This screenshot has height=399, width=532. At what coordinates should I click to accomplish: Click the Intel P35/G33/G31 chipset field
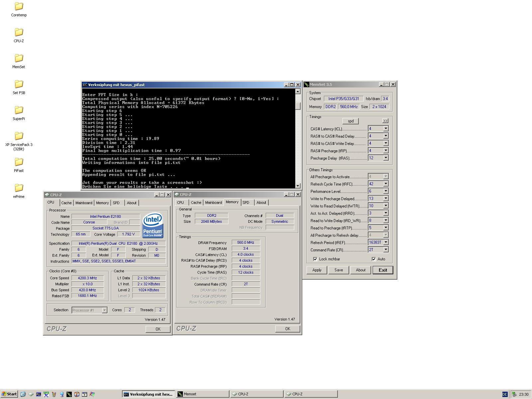[343, 99]
